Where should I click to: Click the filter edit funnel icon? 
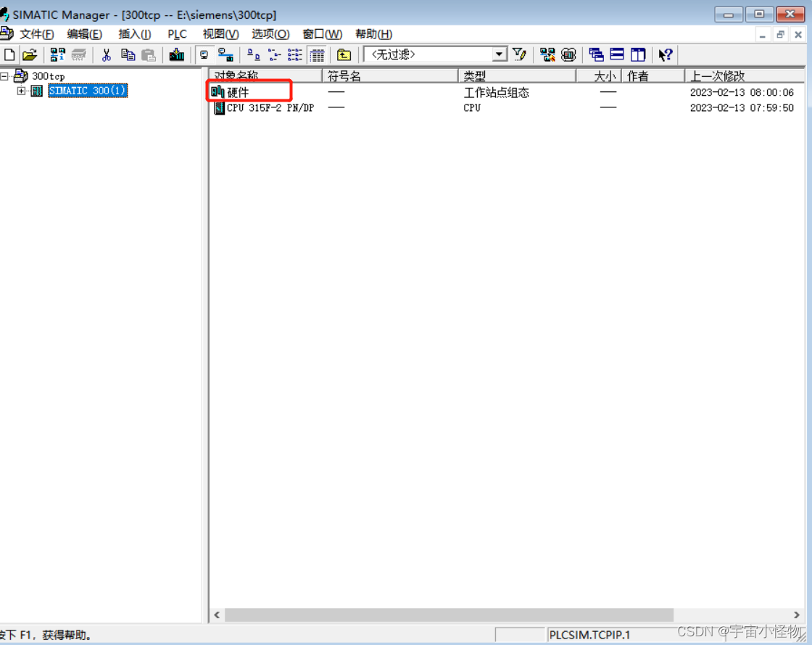coord(519,54)
